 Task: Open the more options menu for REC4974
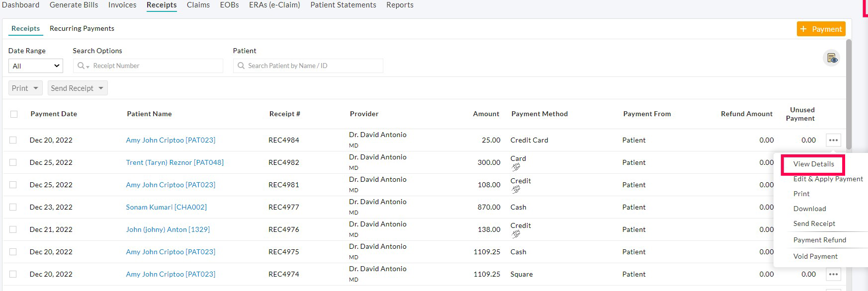click(833, 274)
